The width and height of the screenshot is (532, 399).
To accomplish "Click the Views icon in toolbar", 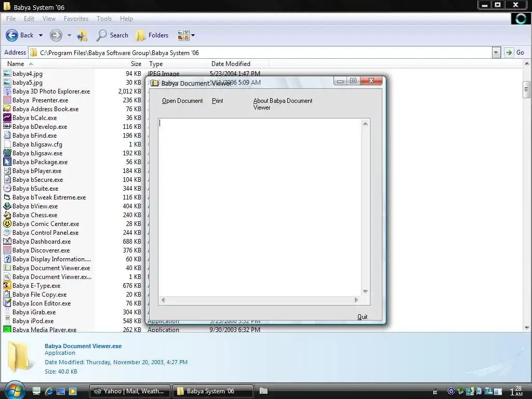I will pyautogui.click(x=183, y=35).
